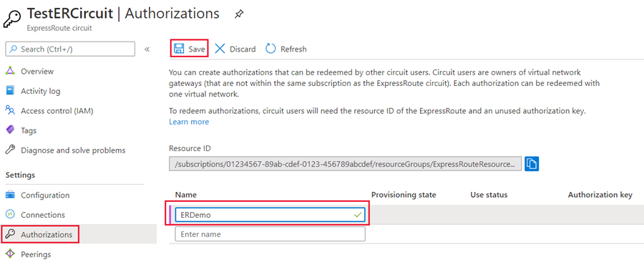Click the Connections circle icon
The height and width of the screenshot is (265, 644).
10,214
